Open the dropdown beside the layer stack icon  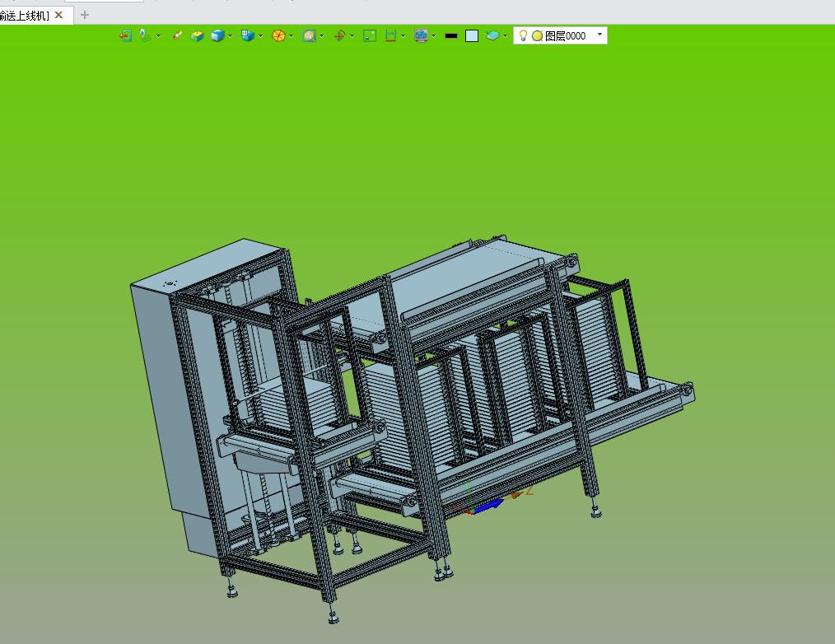coord(506,36)
